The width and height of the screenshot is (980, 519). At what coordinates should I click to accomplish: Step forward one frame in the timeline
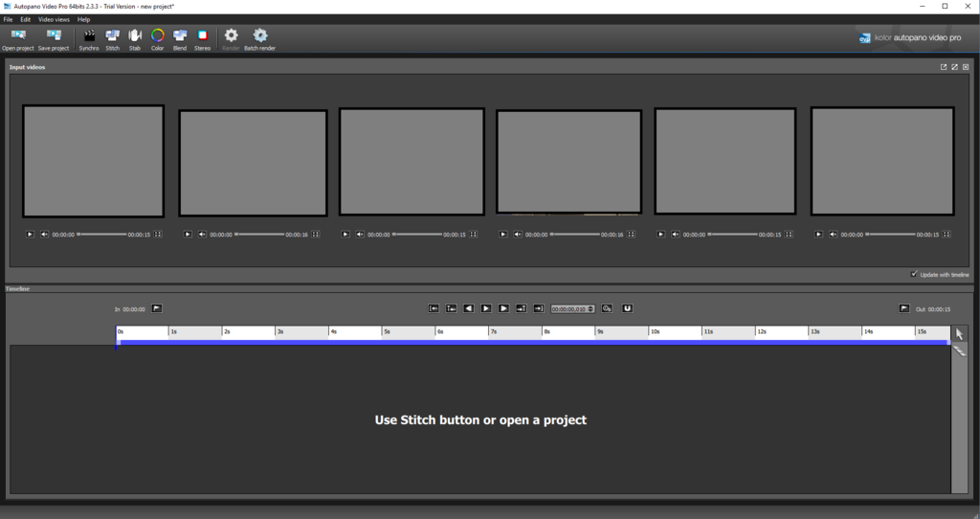[503, 308]
